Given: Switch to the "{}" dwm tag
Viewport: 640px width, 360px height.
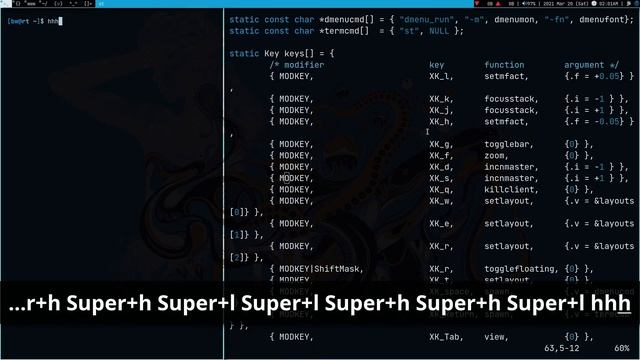Looking at the screenshot, I should click(x=18, y=4).
